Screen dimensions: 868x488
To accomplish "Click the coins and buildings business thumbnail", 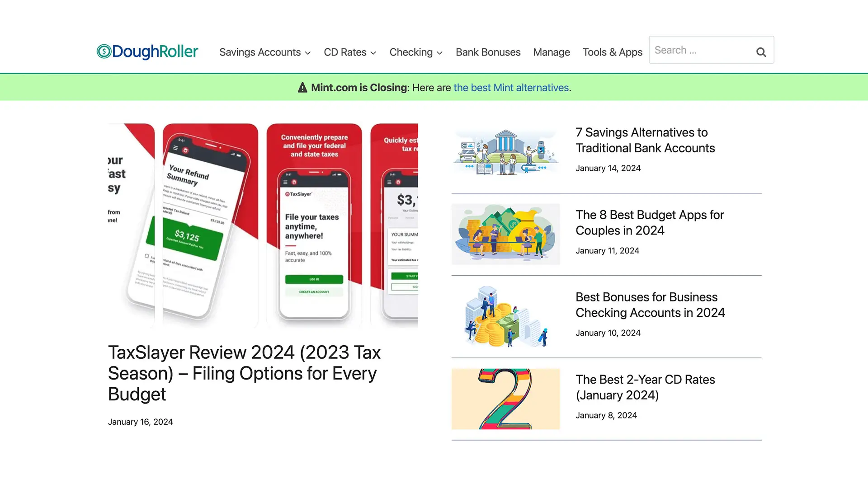I will [505, 316].
